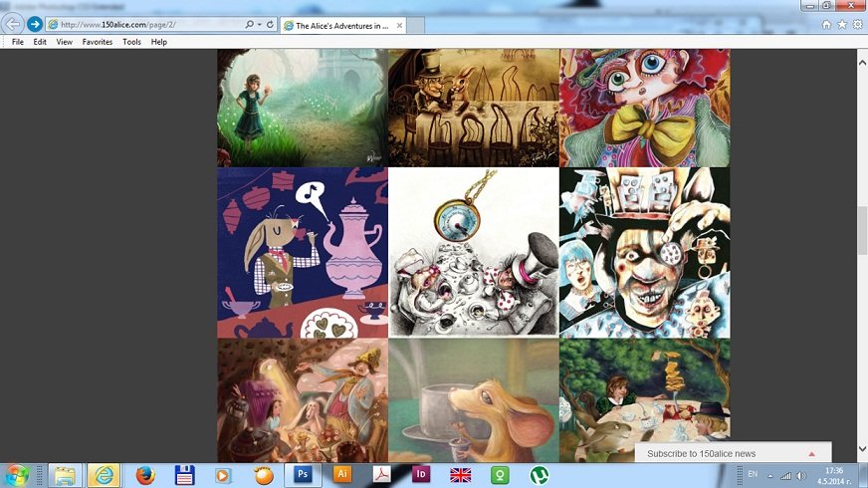Screen dimensions: 868x488
Task: Open Favorites star icon
Action: [842, 24]
